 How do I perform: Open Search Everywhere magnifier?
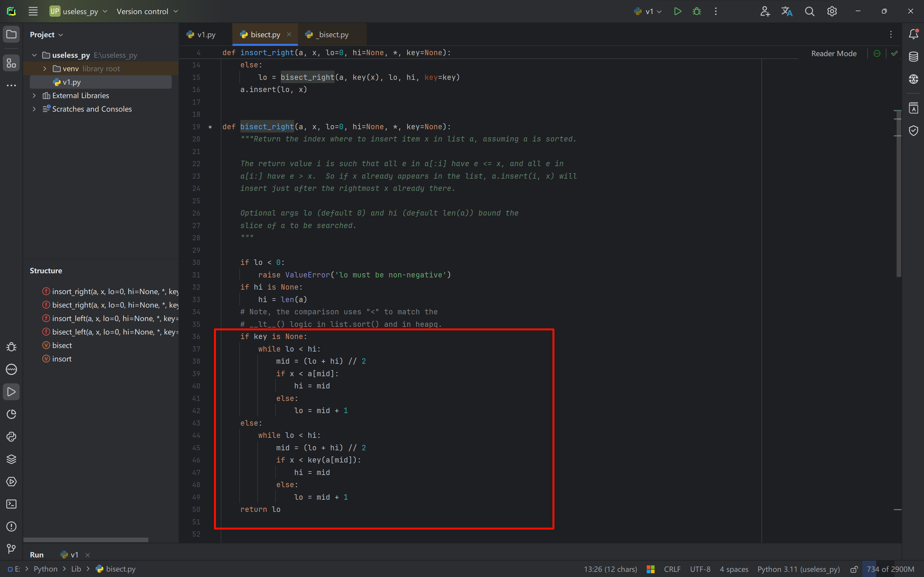click(809, 12)
